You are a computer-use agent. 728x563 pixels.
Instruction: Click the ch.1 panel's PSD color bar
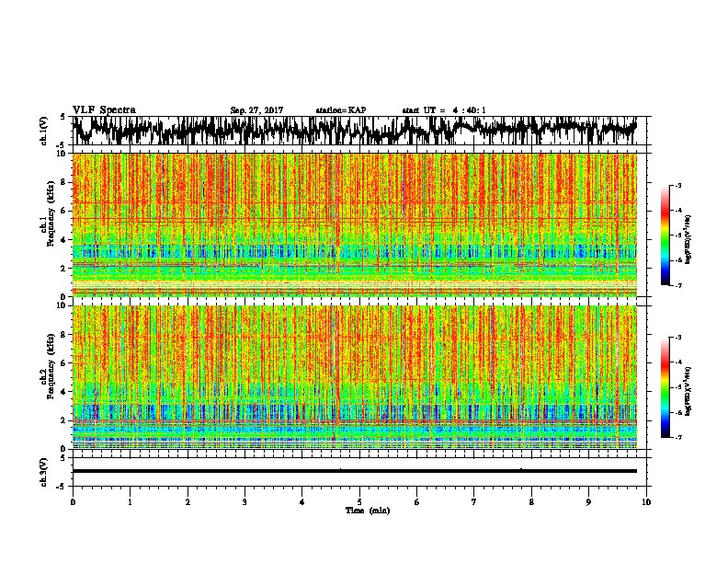point(665,236)
